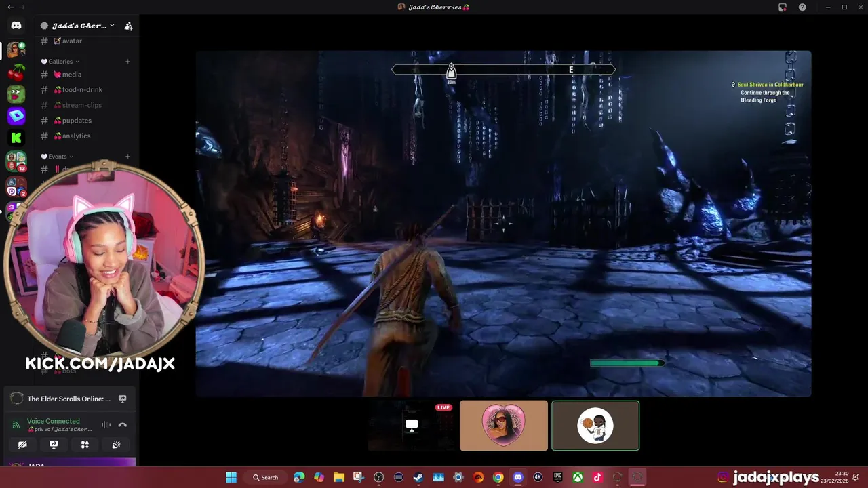The height and width of the screenshot is (488, 868).
Task: Toggle screen share button in voice panel
Action: 54,445
